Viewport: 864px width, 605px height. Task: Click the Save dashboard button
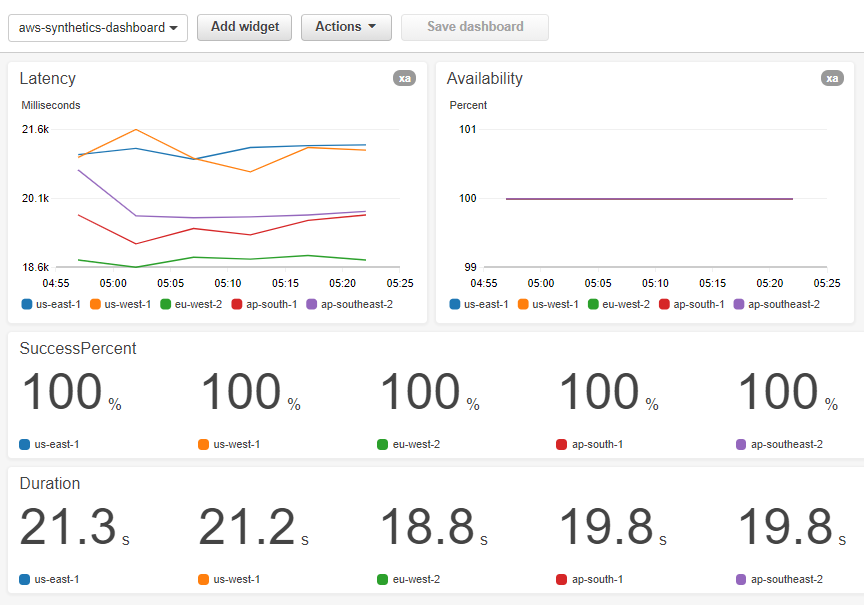(x=474, y=27)
